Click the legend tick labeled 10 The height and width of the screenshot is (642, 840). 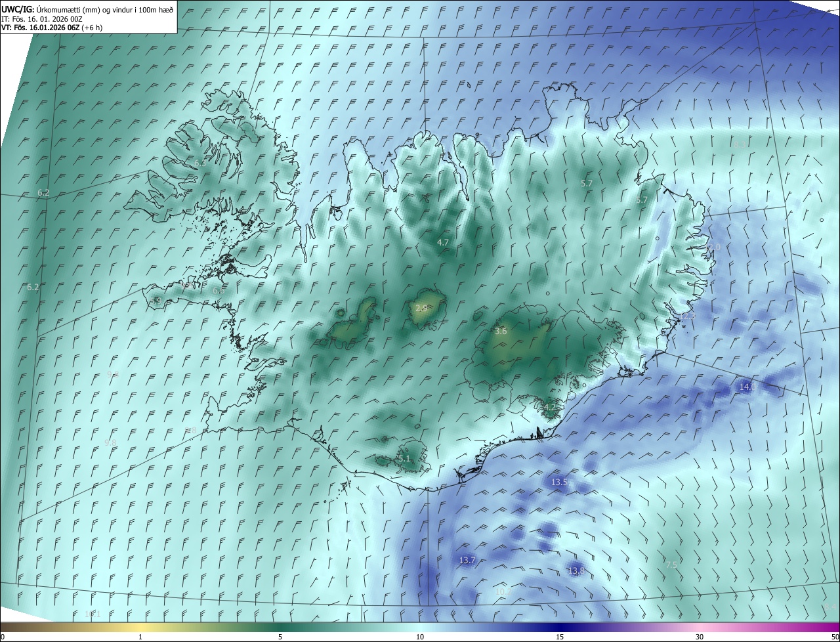tap(420, 637)
